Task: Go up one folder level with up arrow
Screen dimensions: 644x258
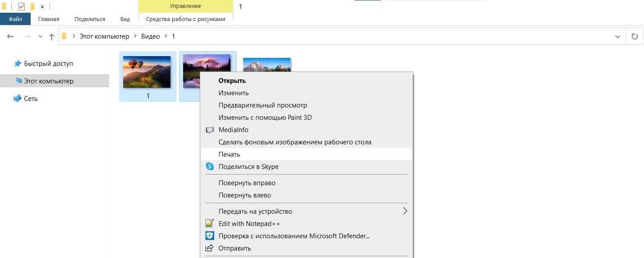Action: tap(52, 37)
